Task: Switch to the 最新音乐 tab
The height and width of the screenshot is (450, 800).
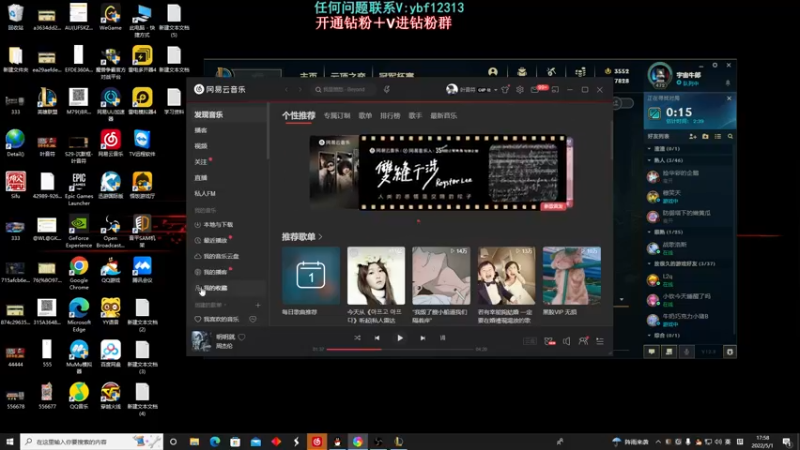Action: [x=443, y=116]
